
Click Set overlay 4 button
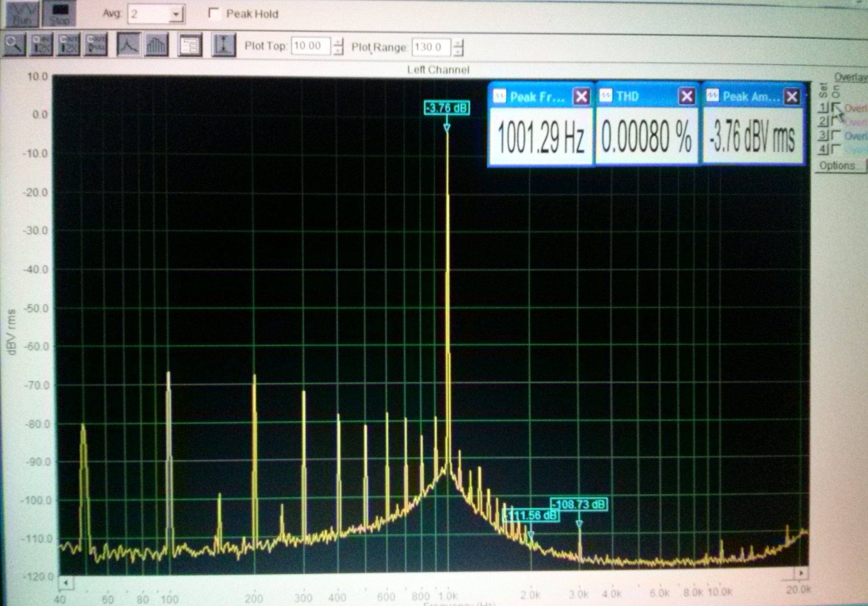tap(823, 149)
